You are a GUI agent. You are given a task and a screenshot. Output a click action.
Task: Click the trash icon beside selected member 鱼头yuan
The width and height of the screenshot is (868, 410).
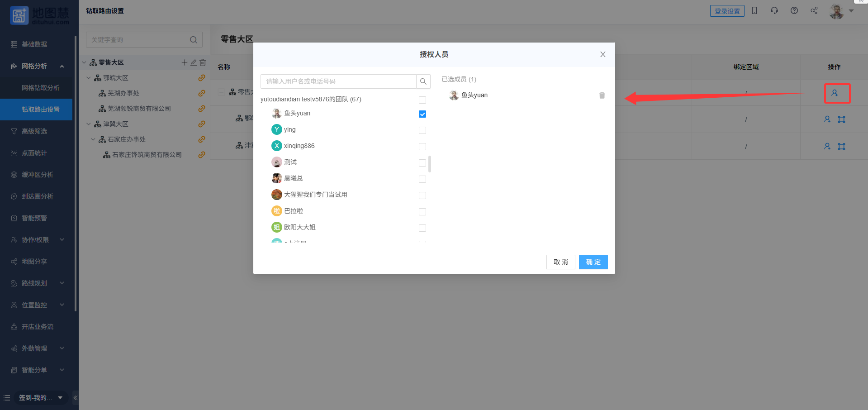(602, 95)
